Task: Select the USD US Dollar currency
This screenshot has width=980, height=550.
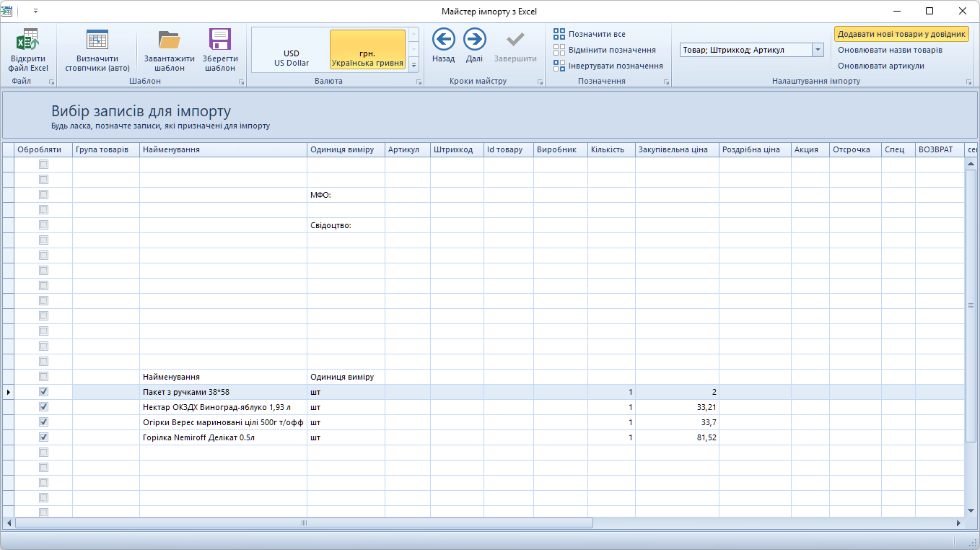Action: (x=292, y=51)
